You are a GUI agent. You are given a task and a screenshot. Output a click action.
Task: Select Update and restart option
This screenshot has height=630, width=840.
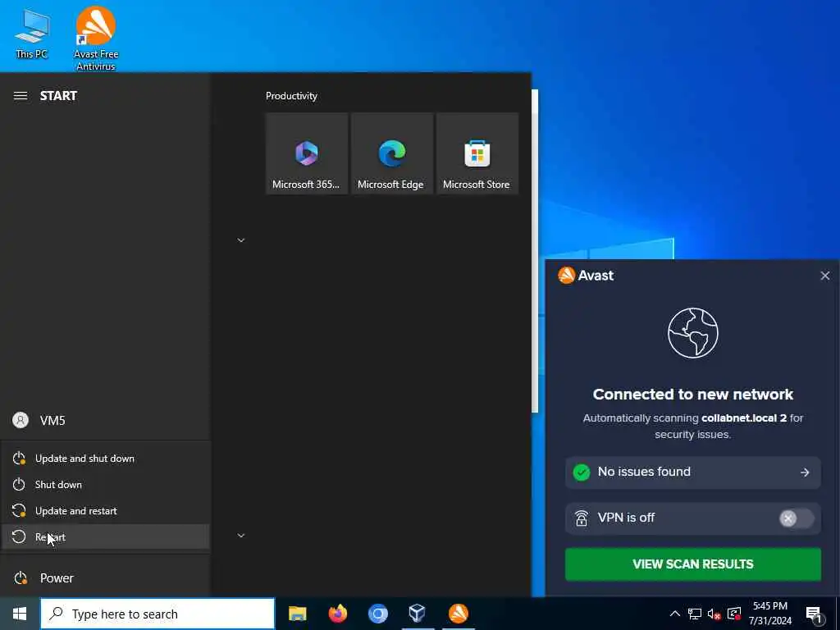[x=105, y=511]
